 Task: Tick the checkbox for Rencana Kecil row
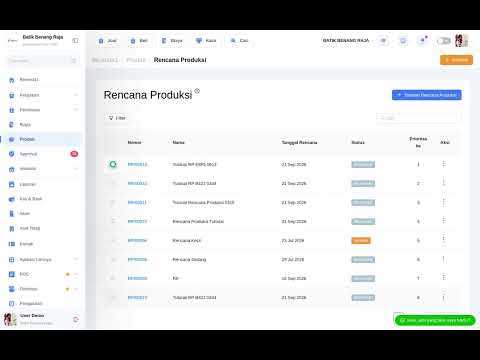point(113,240)
